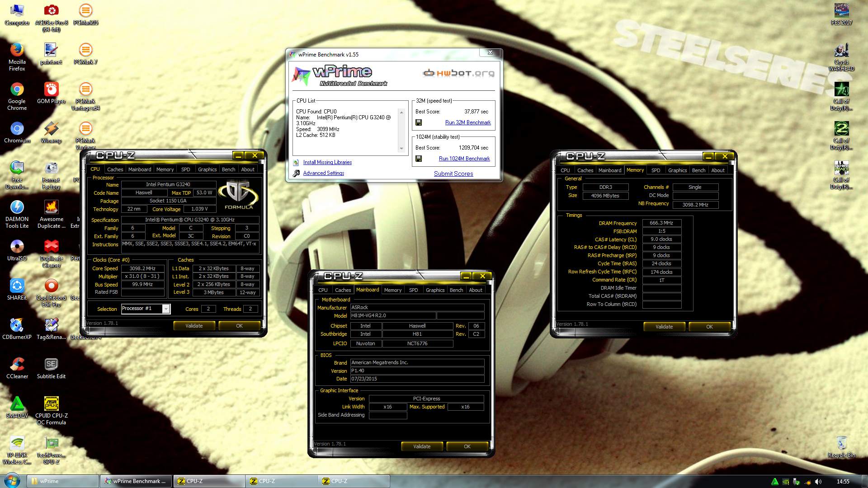This screenshot has width=868, height=488.
Task: Open wPrime folder taskbar item
Action: click(63, 481)
